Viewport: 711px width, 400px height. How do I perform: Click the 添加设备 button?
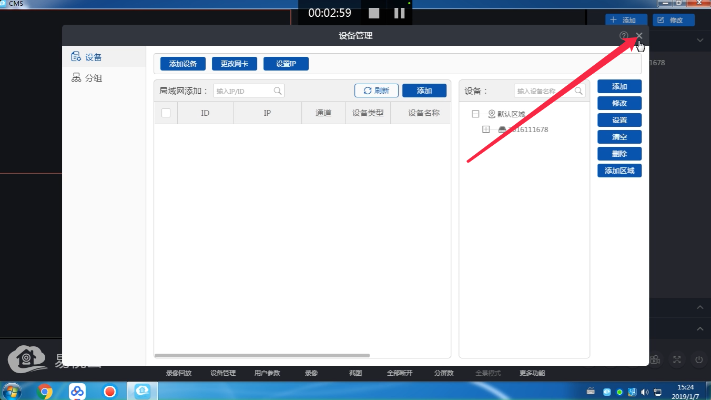pyautogui.click(x=182, y=64)
